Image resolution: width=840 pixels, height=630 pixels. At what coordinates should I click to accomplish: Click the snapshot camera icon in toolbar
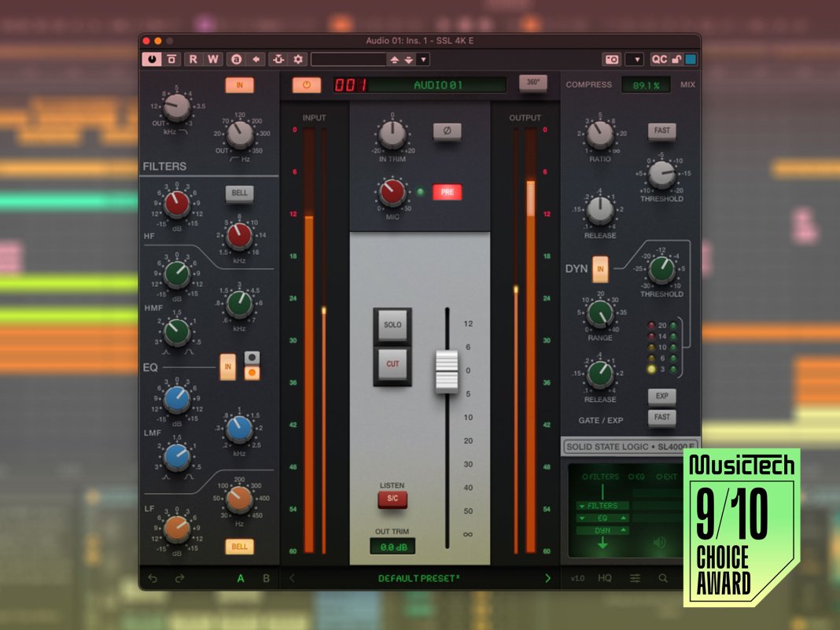pos(613,58)
